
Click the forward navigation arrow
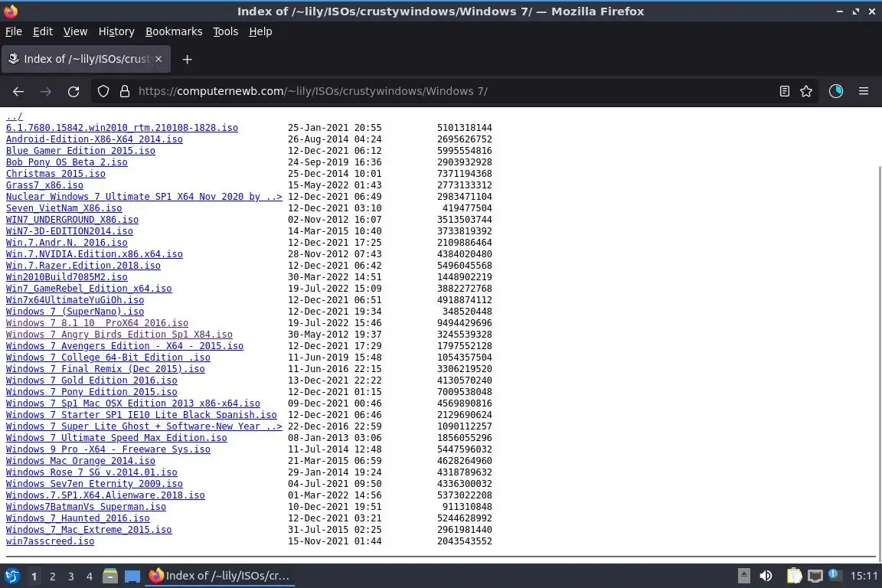pos(46,91)
